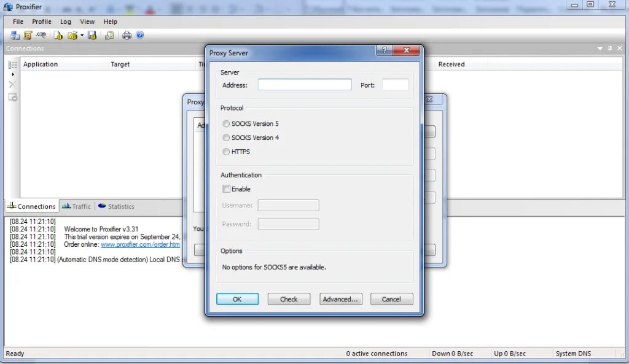Switch to the Connections tab
629x364 pixels.
(32, 206)
